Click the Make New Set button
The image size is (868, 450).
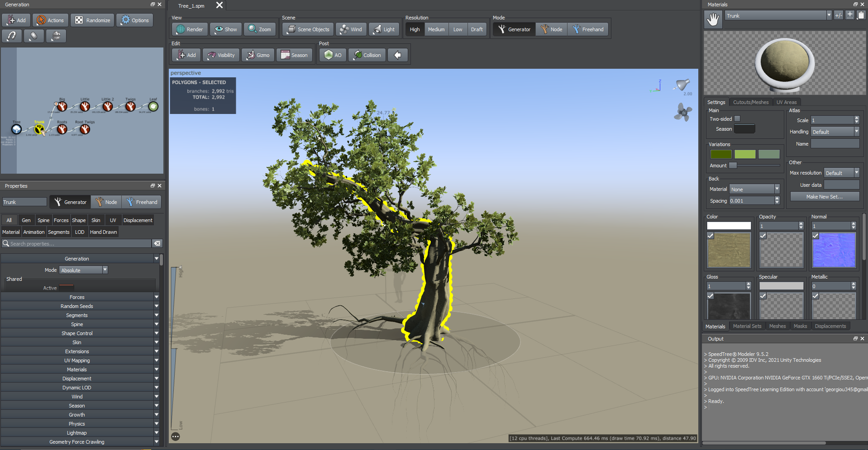[825, 196]
